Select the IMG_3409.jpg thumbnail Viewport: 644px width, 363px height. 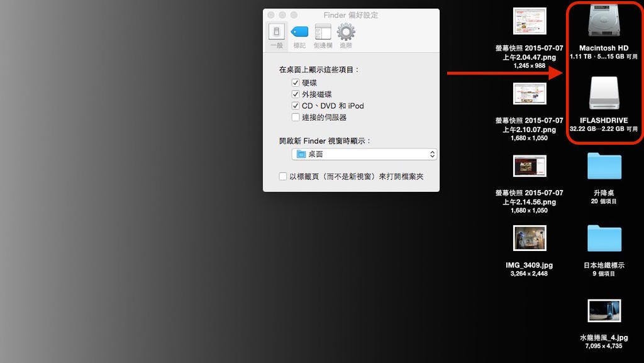coord(530,238)
